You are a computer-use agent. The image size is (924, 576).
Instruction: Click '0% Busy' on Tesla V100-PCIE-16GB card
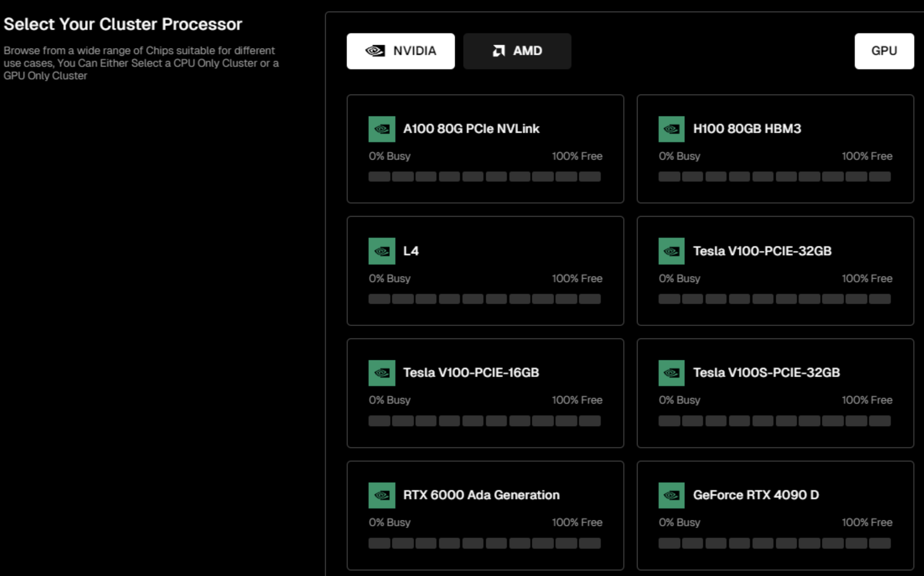(x=389, y=400)
